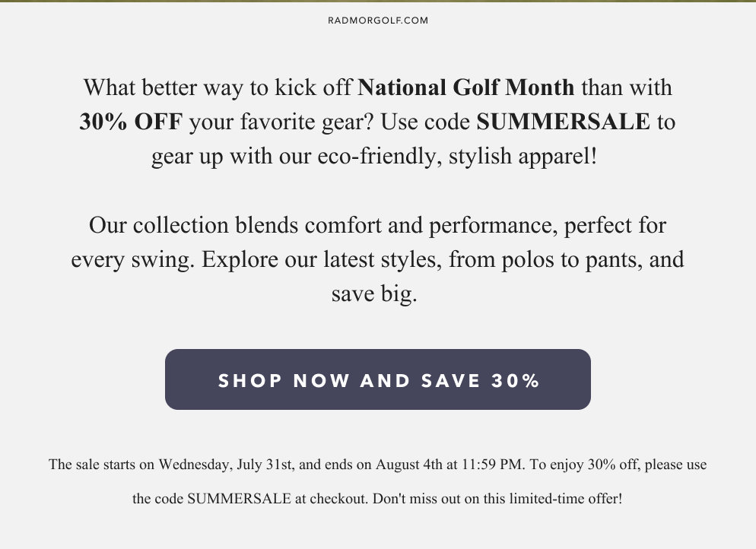Select the bold National Golf Month text

pyautogui.click(x=465, y=87)
